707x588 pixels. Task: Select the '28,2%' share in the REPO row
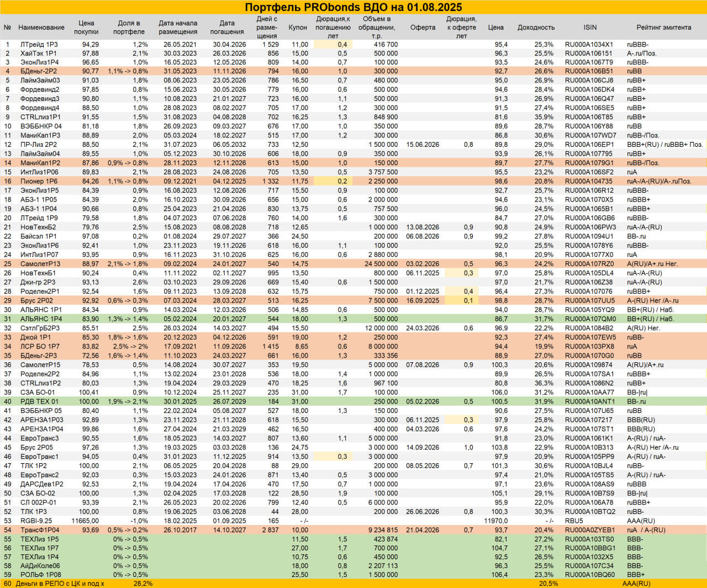(143, 584)
